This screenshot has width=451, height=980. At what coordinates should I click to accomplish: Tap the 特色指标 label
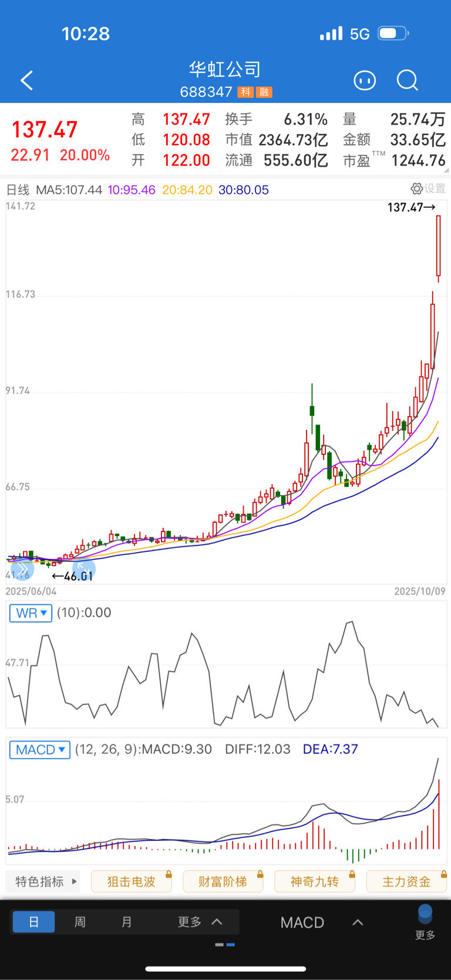click(39, 881)
